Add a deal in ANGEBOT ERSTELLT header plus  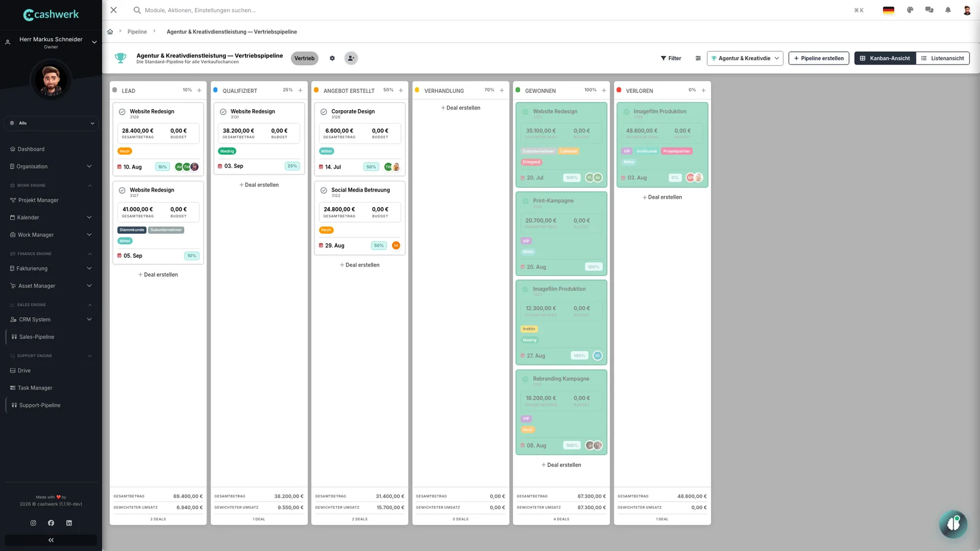point(401,90)
